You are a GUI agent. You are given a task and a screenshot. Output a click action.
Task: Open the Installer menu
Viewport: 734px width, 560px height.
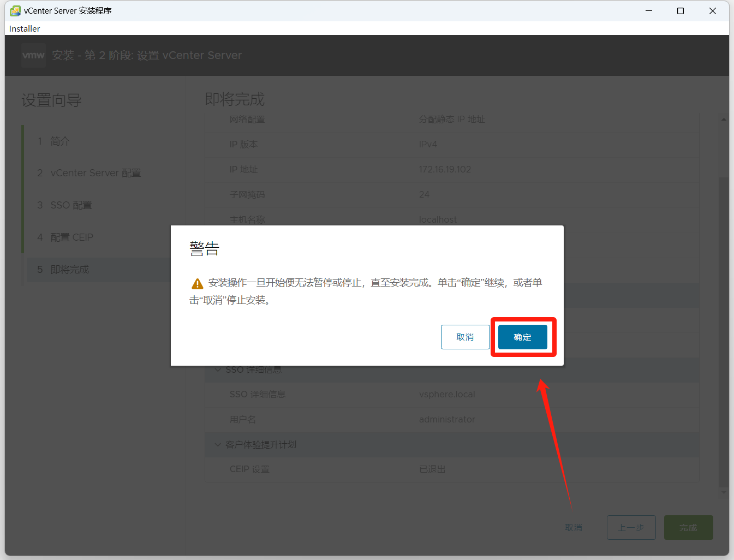(x=25, y=28)
